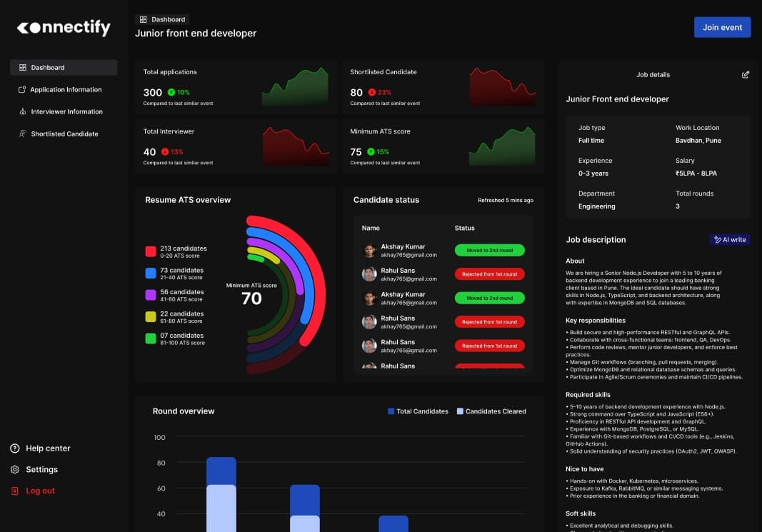This screenshot has height=532, width=762.
Task: Open the Help center icon
Action: coord(14,448)
